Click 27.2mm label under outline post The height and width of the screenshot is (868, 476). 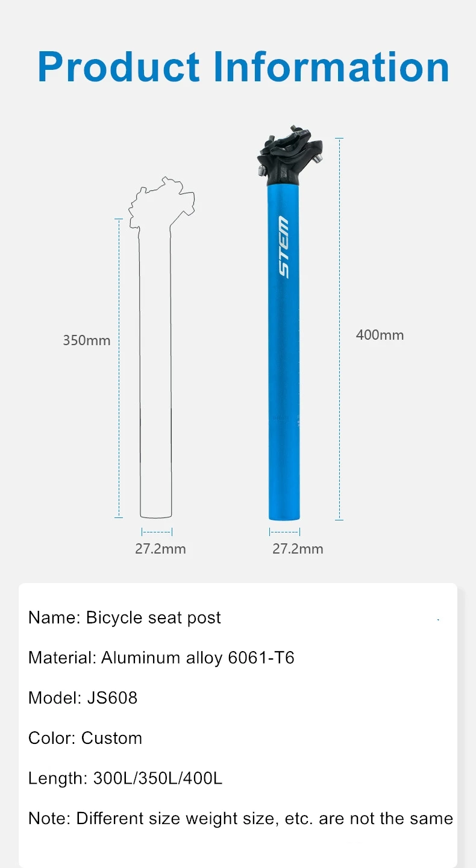160,549
